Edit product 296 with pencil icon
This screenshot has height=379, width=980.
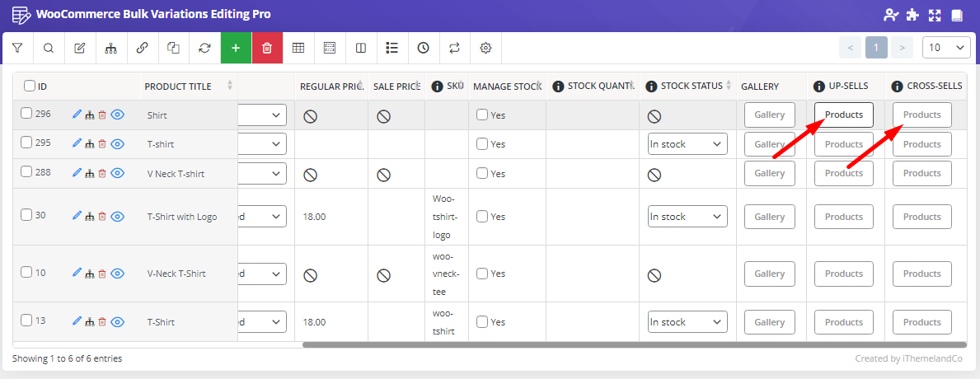click(x=77, y=115)
